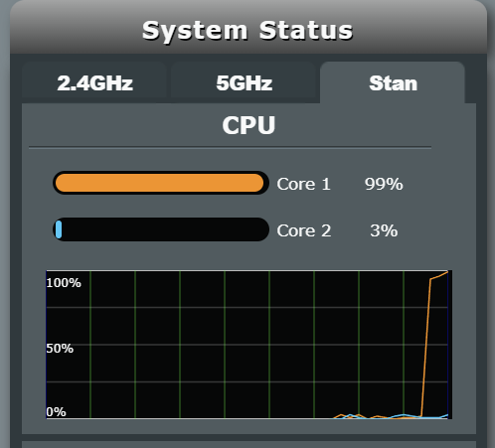The image size is (495, 448).
Task: Click the divider line under CPU
Action: pos(230,147)
